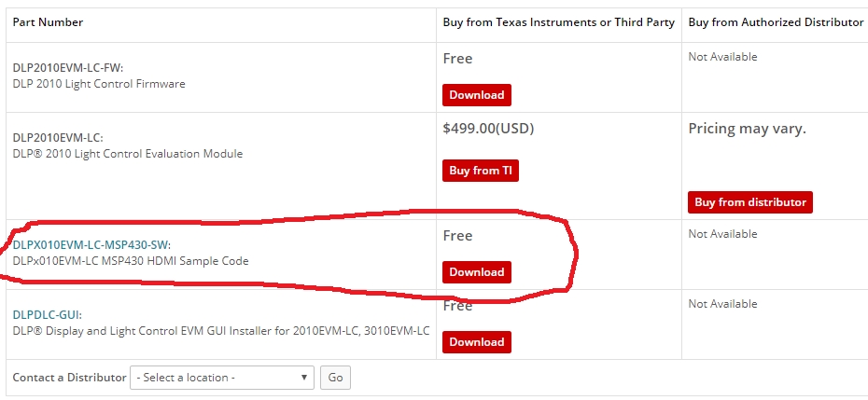
Task: Click the DLP2010EVM-LC-FW part number
Action: [x=67, y=67]
